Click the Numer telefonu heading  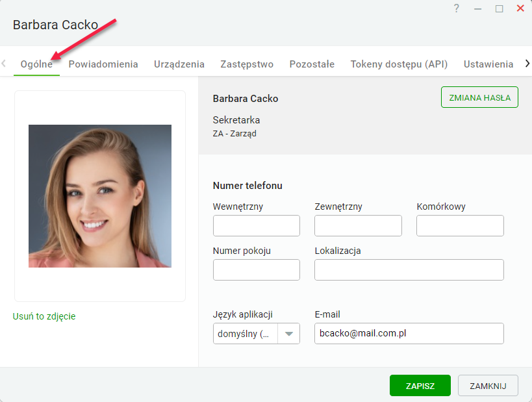pos(247,186)
